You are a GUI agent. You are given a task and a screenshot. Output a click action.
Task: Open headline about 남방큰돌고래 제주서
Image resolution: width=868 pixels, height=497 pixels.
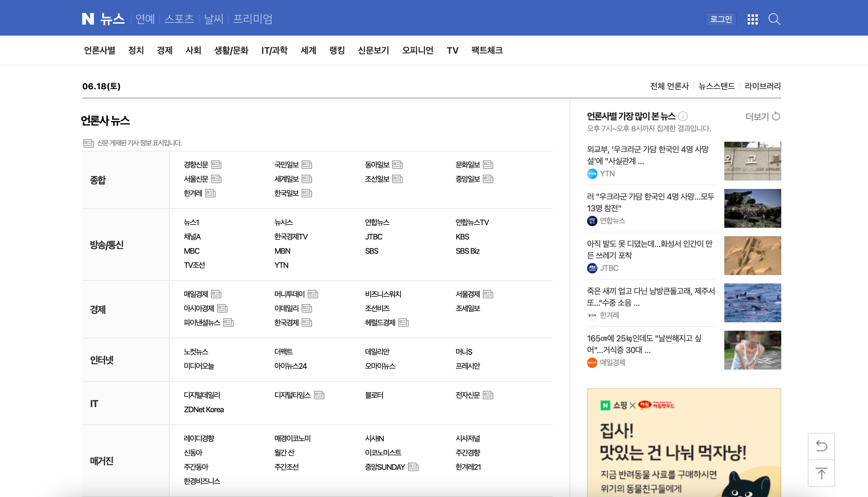651,297
